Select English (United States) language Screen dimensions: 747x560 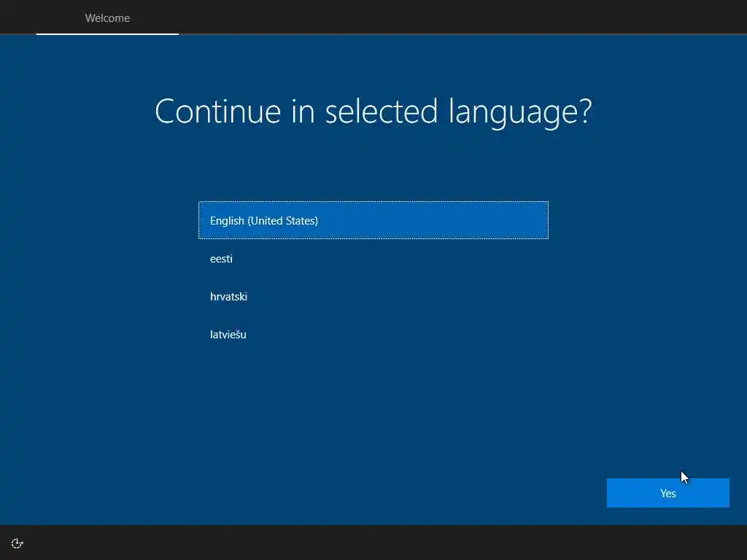[x=373, y=220]
